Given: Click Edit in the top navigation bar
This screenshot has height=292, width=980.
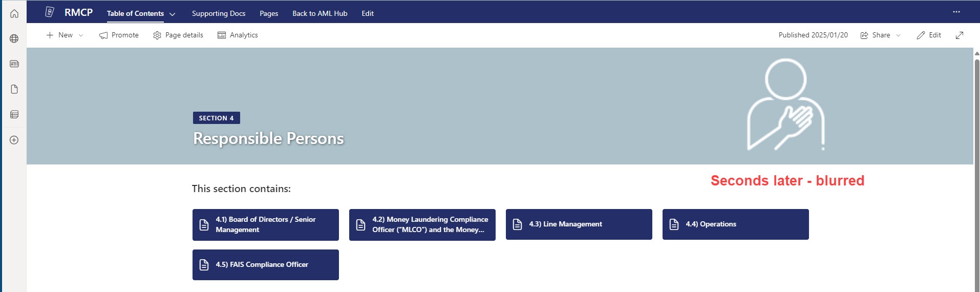Looking at the screenshot, I should coord(368,13).
